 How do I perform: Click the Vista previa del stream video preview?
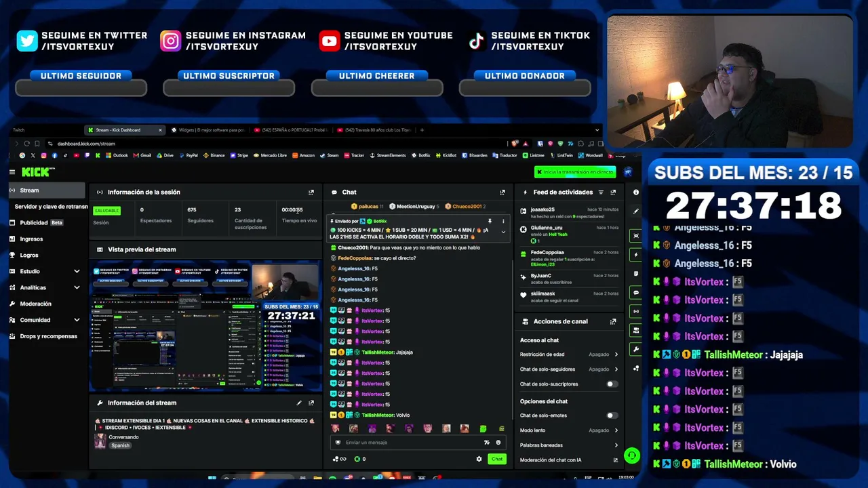click(205, 327)
